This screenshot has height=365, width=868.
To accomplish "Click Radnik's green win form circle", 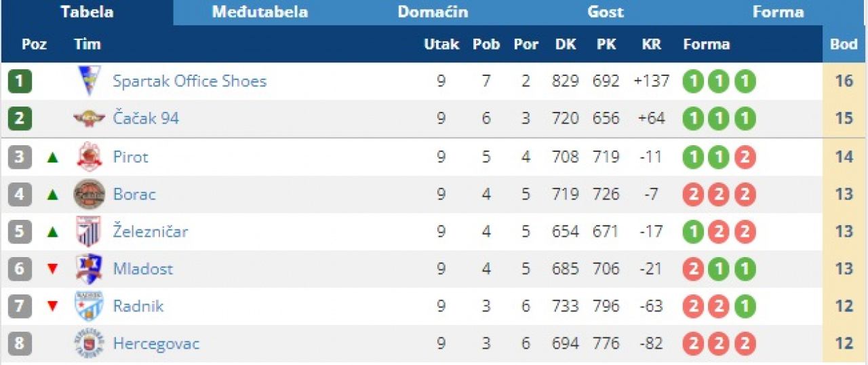I will point(745,306).
